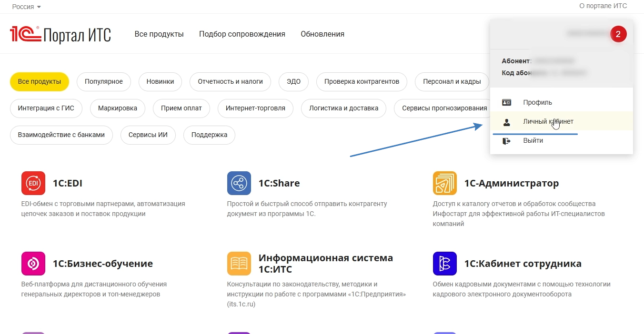Click the Информационная система 1С:ИТС icon

239,264
